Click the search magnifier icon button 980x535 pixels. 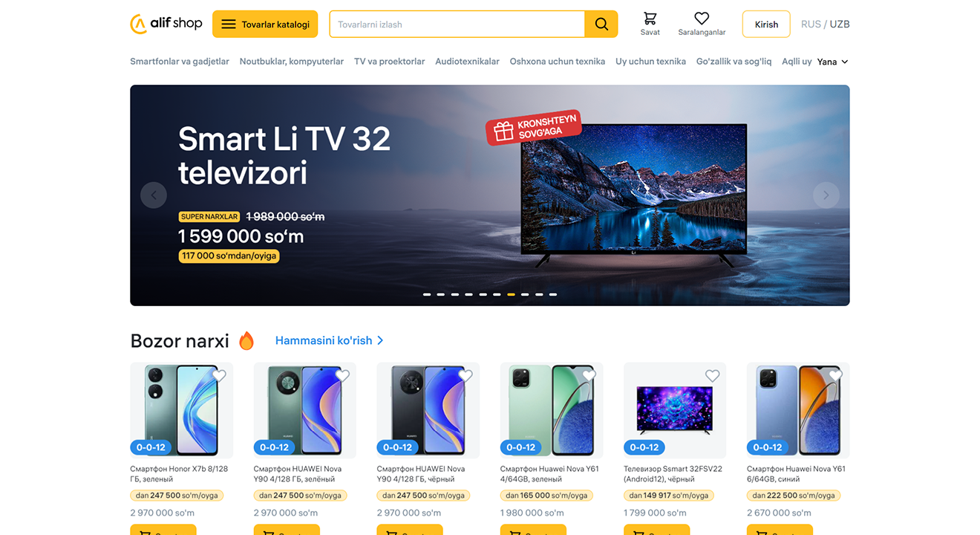(x=601, y=24)
